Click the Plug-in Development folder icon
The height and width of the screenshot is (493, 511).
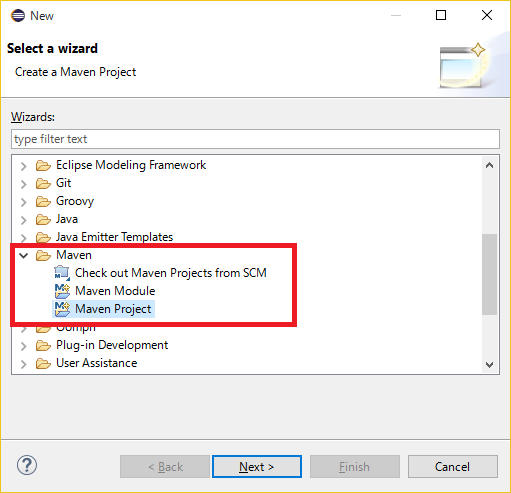[43, 345]
